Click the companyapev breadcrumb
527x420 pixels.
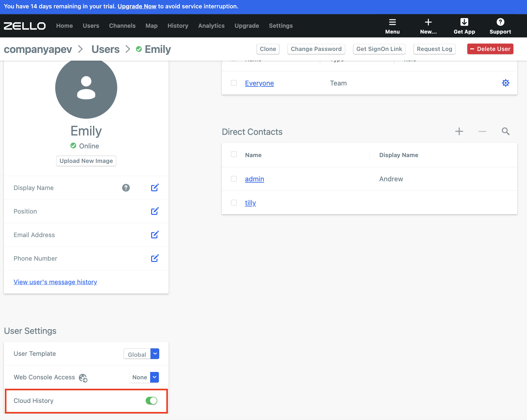[38, 49]
